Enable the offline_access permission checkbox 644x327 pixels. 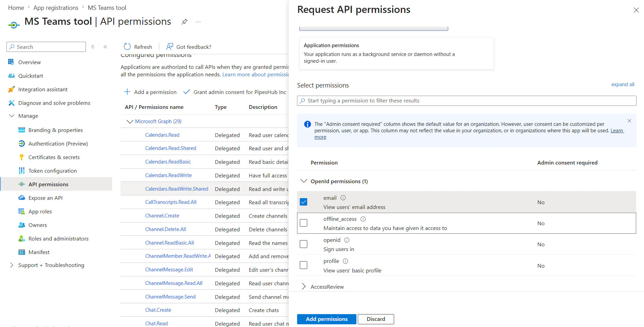coord(303,223)
